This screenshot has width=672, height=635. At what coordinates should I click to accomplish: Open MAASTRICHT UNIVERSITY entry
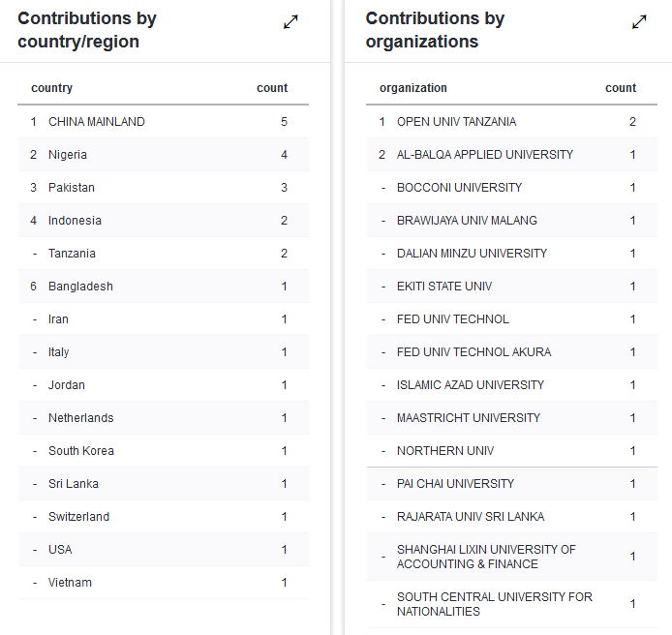(469, 418)
